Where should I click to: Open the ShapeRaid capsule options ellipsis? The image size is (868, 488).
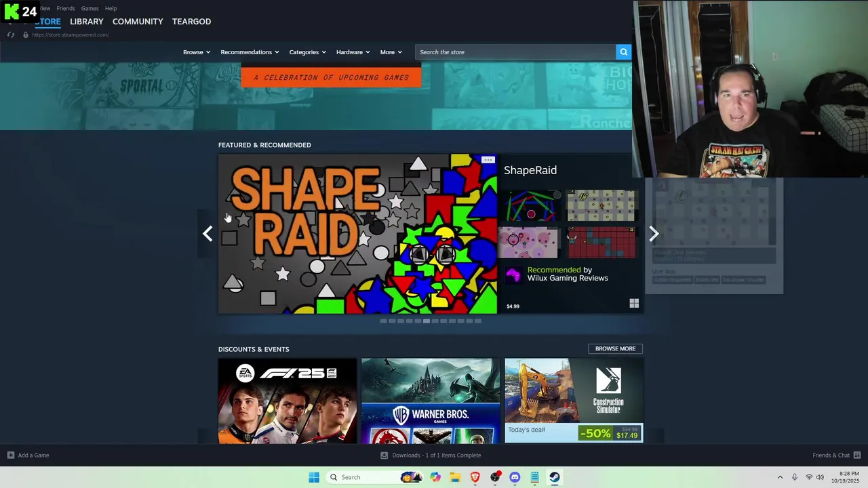tap(488, 160)
